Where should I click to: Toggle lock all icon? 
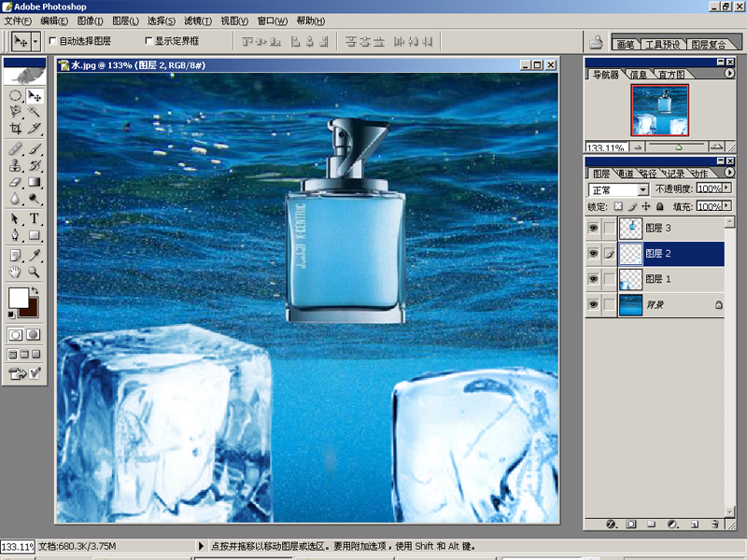click(x=660, y=206)
